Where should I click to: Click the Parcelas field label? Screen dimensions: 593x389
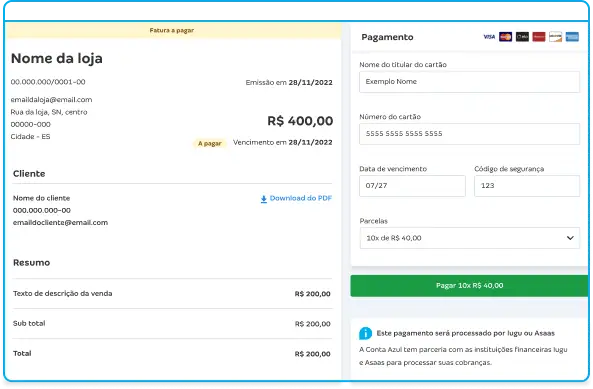click(374, 221)
